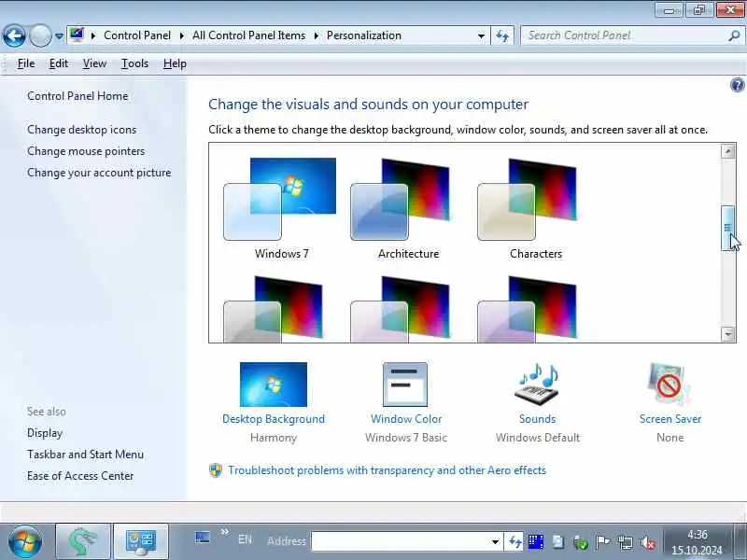The image size is (747, 560).
Task: Open Troubleshoot problems with transparency link
Action: coord(387,470)
